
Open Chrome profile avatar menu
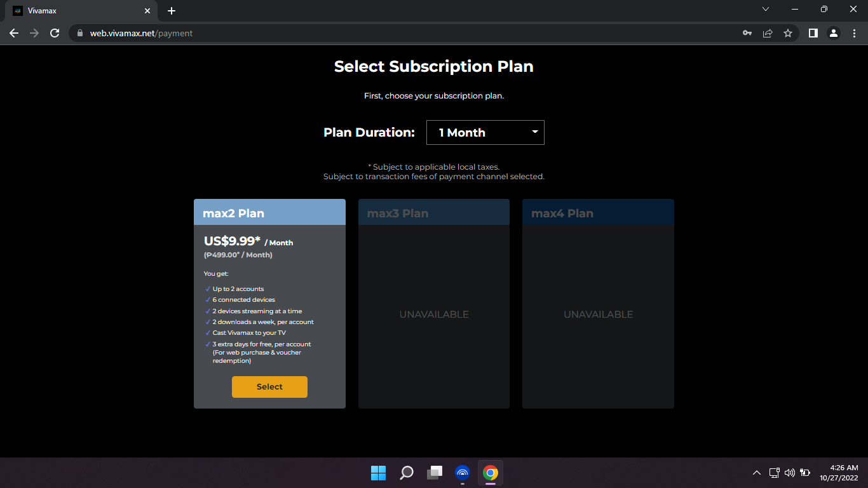[x=834, y=33]
